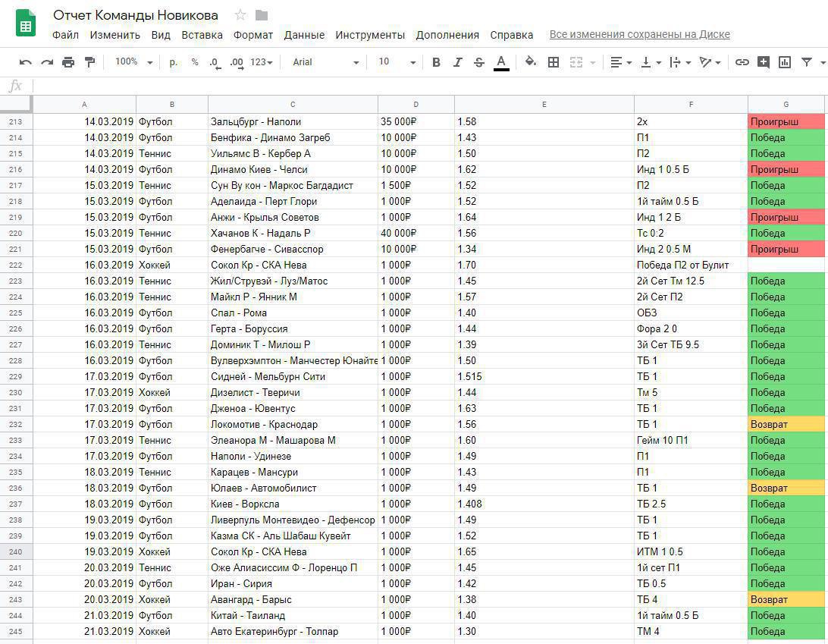Open the Google Sheets home icon
The image size is (828, 644).
tap(25, 24)
